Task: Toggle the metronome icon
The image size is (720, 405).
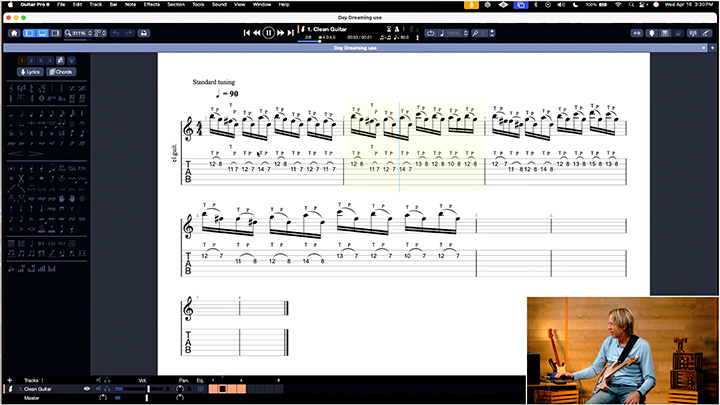Action: (x=397, y=29)
